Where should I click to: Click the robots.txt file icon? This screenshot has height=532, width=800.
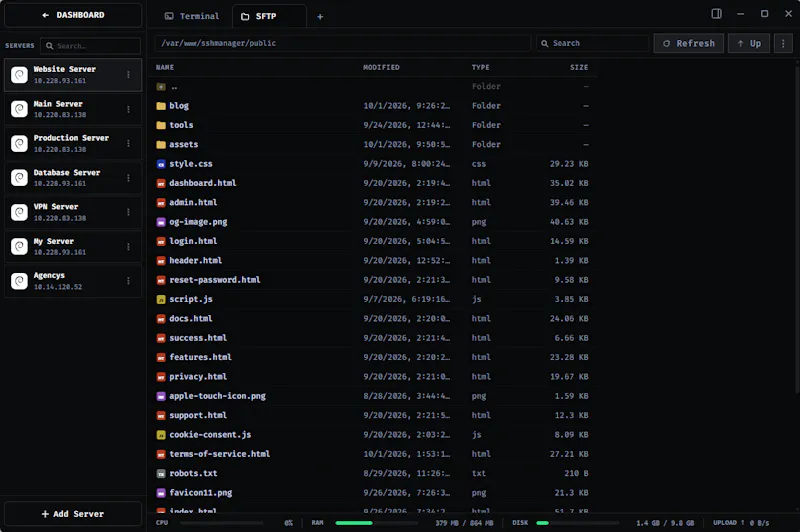161,474
